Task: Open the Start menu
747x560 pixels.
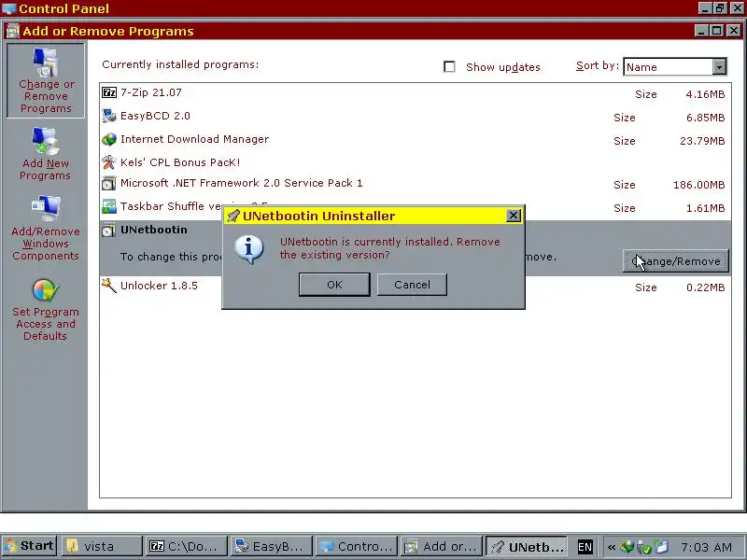Action: click(x=30, y=546)
